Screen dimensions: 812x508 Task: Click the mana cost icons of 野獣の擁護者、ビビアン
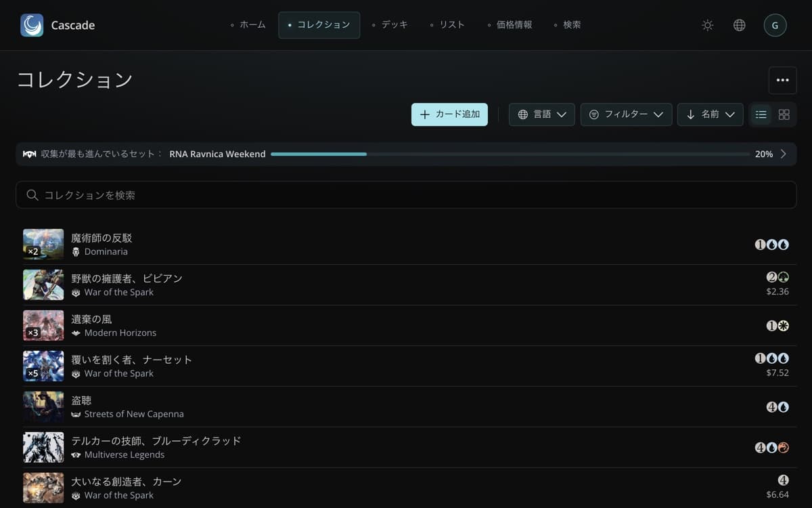coord(777,277)
